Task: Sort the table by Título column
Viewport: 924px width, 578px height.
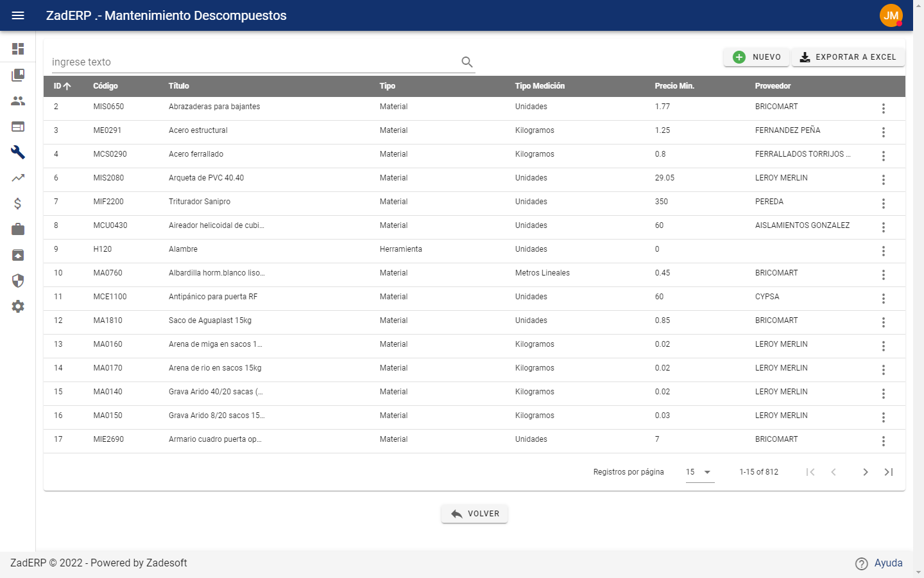Action: [178, 86]
